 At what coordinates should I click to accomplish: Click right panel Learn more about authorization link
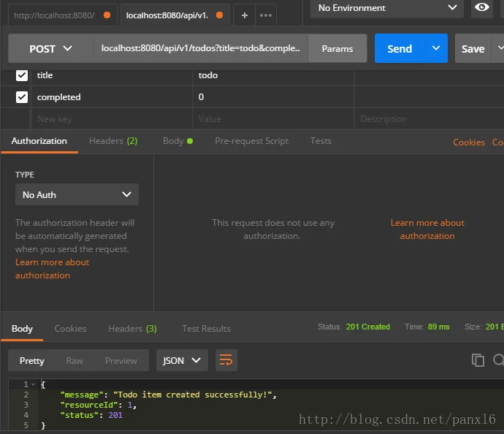coord(427,229)
